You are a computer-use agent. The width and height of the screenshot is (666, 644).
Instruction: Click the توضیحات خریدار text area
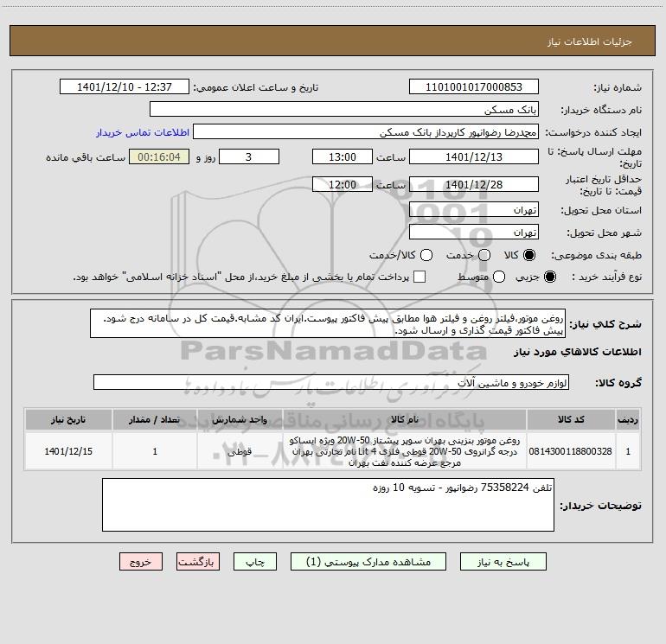pyautogui.click(x=328, y=505)
